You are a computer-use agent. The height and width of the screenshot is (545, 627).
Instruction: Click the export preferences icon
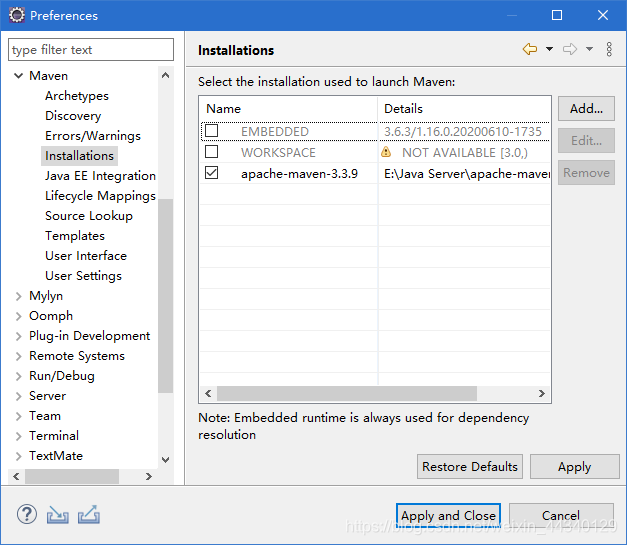tap(89, 515)
